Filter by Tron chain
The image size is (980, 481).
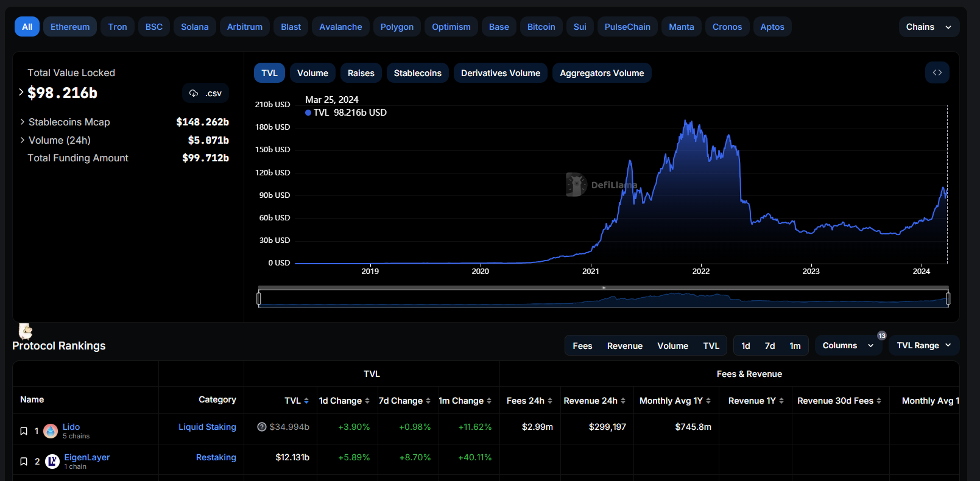tap(118, 27)
